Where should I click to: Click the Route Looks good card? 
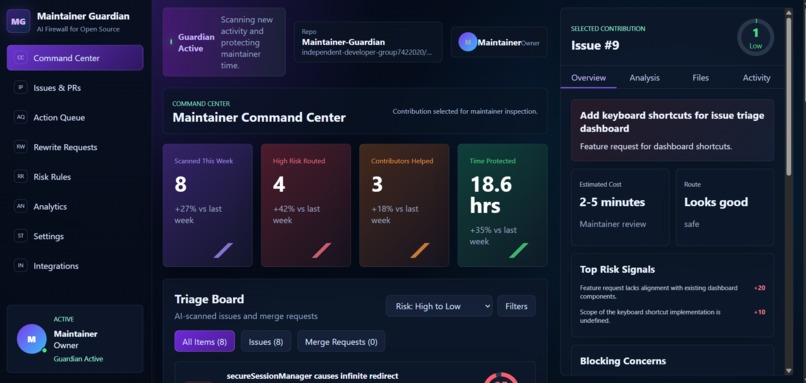point(725,207)
